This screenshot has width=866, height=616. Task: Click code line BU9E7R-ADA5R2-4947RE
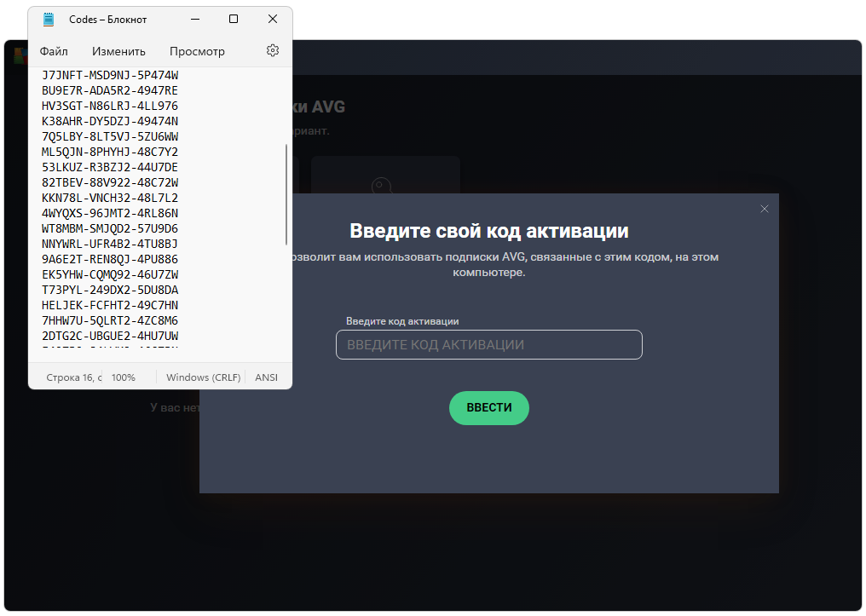click(x=110, y=90)
